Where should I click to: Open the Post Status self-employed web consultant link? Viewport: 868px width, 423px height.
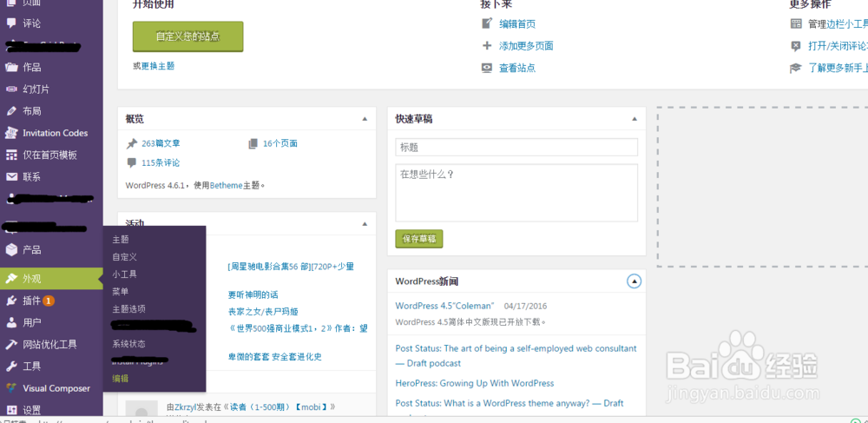(x=516, y=356)
